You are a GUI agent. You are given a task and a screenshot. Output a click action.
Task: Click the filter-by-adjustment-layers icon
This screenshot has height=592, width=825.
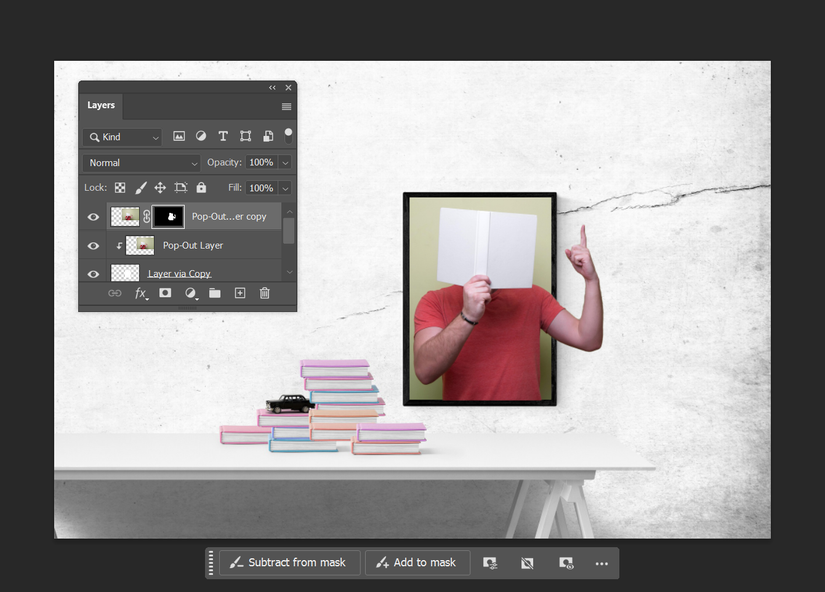click(x=201, y=135)
